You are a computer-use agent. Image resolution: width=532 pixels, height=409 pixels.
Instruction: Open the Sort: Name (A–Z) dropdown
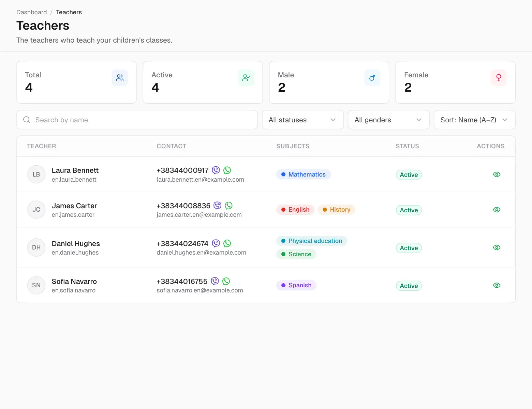(475, 120)
